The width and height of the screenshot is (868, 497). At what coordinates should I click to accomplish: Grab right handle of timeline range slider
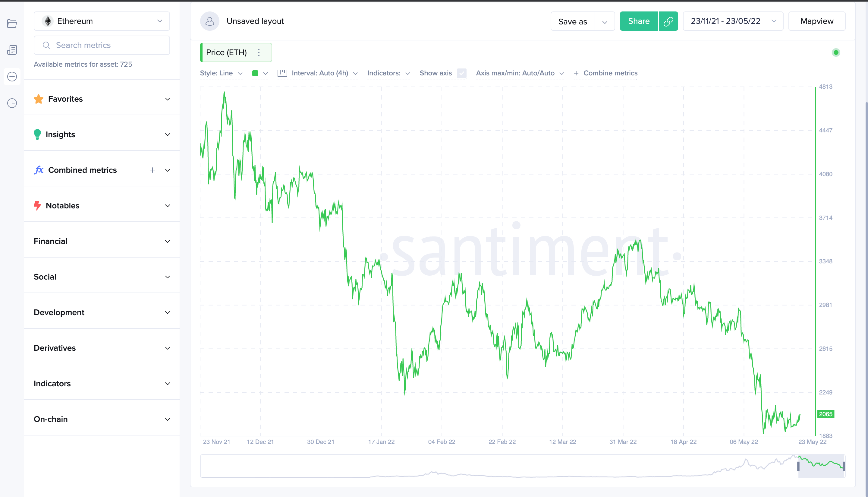(844, 466)
